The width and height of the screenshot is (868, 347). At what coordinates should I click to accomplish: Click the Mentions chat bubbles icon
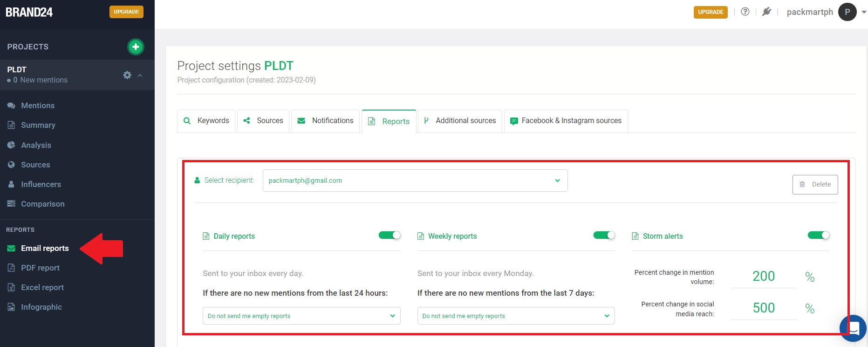click(x=11, y=105)
